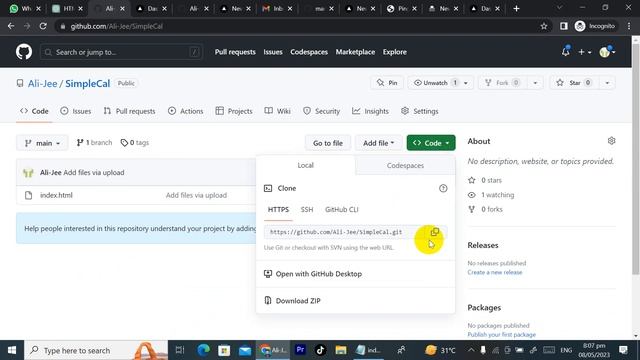Open the site info lock icon
The image size is (640, 360).
pos(62,26)
